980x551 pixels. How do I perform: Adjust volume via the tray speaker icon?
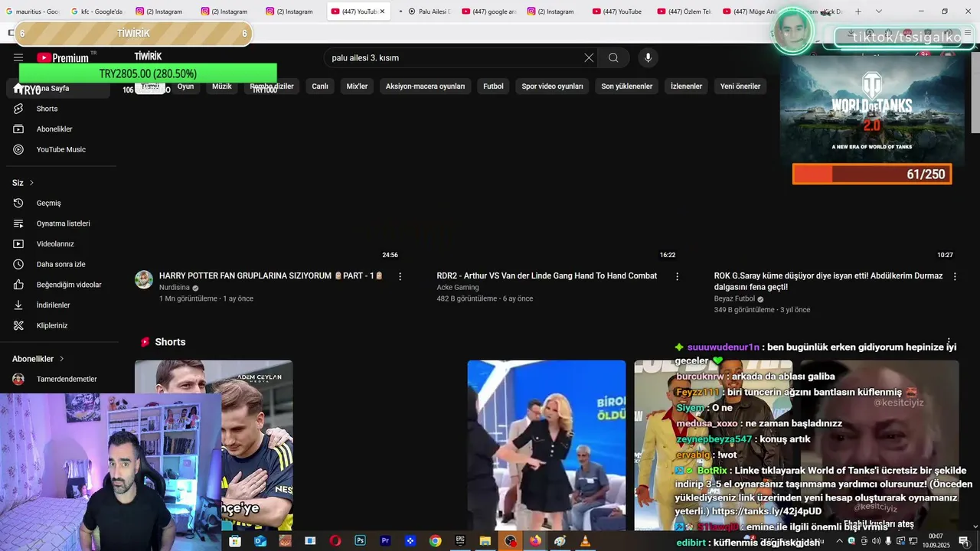click(x=875, y=541)
